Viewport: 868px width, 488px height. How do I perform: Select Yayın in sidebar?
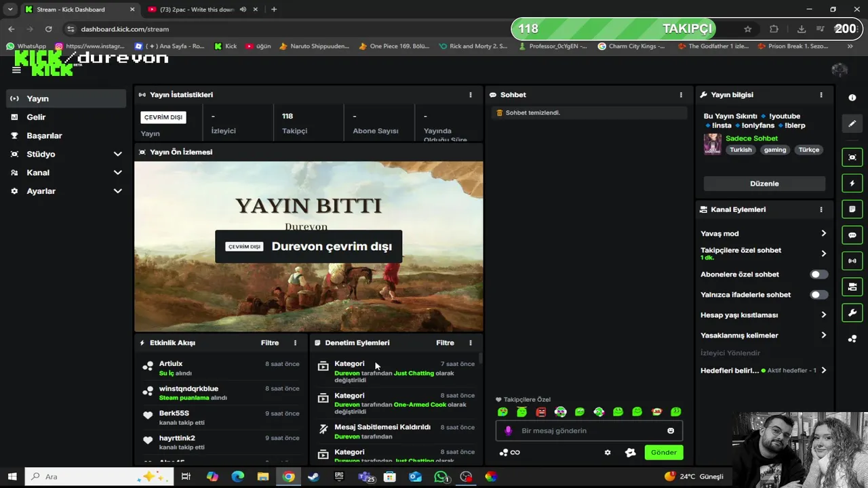(x=66, y=98)
